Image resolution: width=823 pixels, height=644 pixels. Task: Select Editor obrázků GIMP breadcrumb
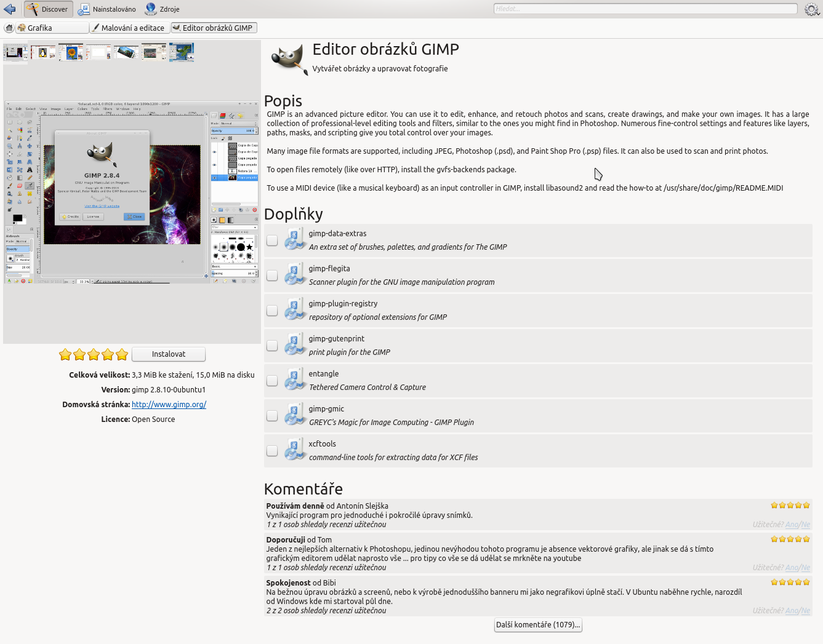coord(214,28)
